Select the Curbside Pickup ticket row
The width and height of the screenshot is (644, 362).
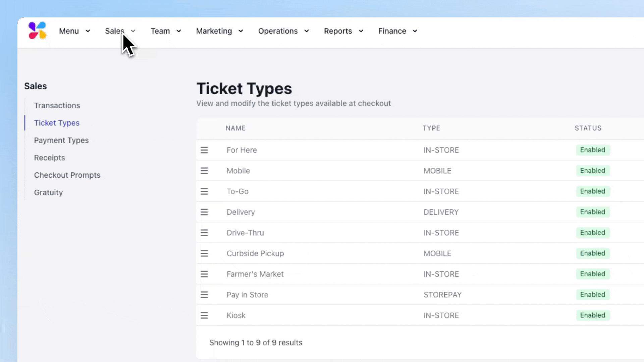(255, 253)
